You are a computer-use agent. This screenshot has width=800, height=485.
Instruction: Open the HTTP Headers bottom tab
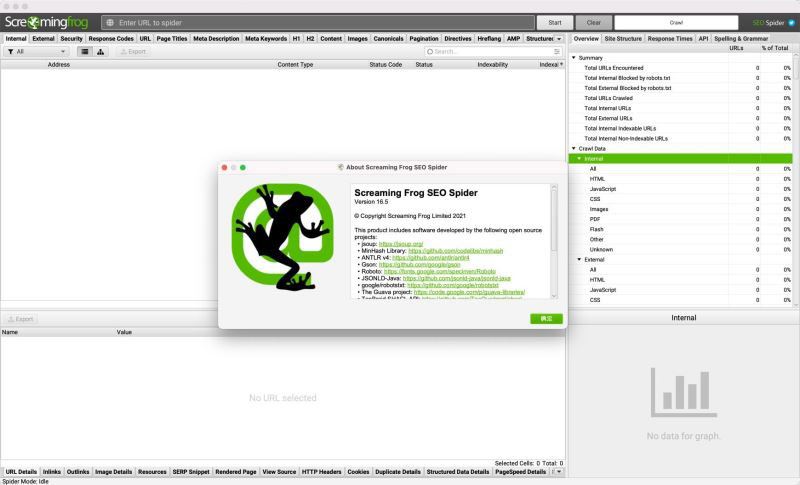point(321,472)
